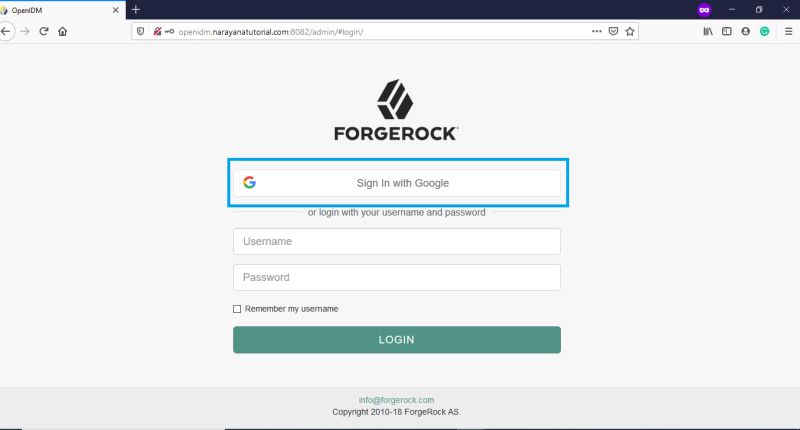Open the Firefox account icon
Viewport: 800px width, 430px height.
[745, 32]
